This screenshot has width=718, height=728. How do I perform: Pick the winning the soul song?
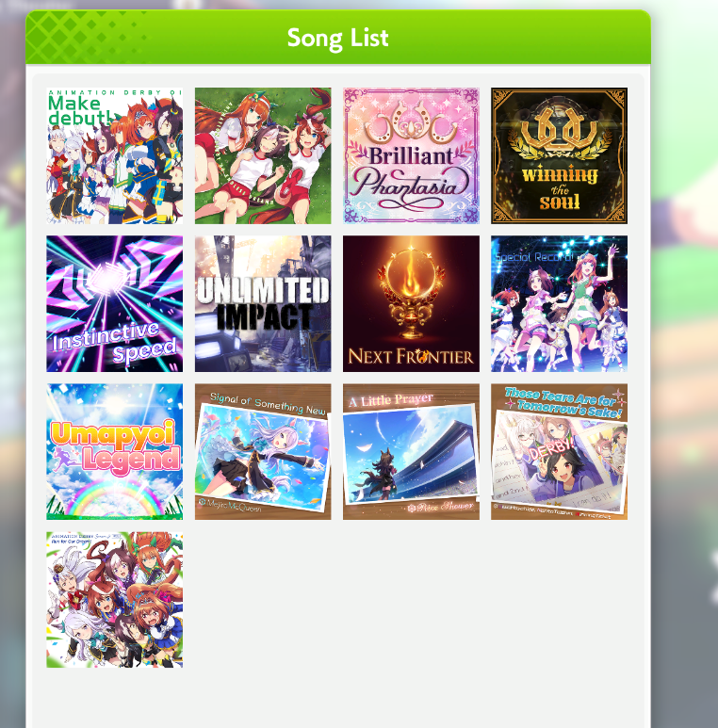[559, 156]
